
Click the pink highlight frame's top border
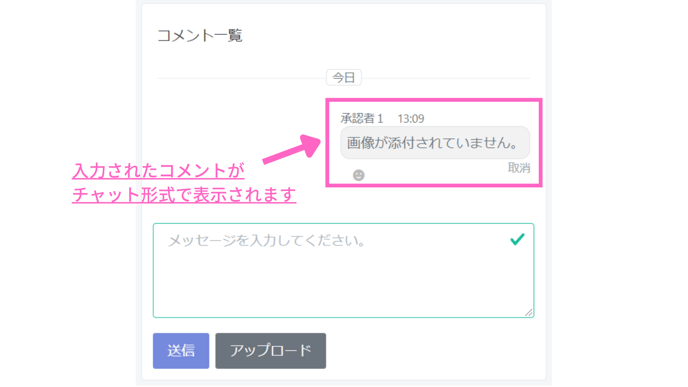pyautogui.click(x=434, y=100)
